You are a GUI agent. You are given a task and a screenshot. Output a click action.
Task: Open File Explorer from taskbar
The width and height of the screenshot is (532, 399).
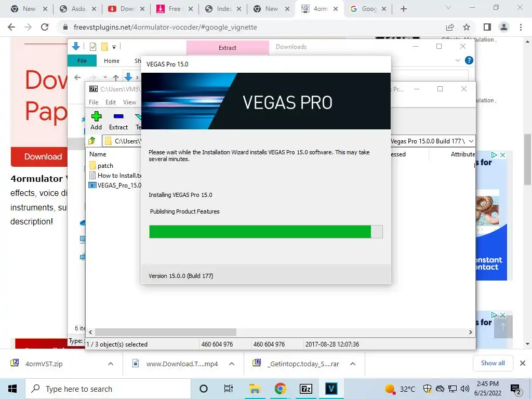point(255,389)
